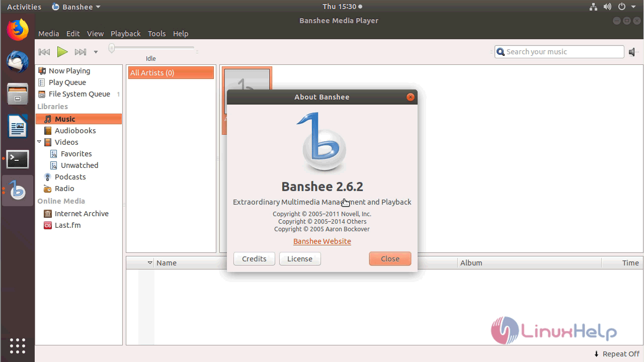
Task: Open Credits in About dialog
Action: coord(254,259)
